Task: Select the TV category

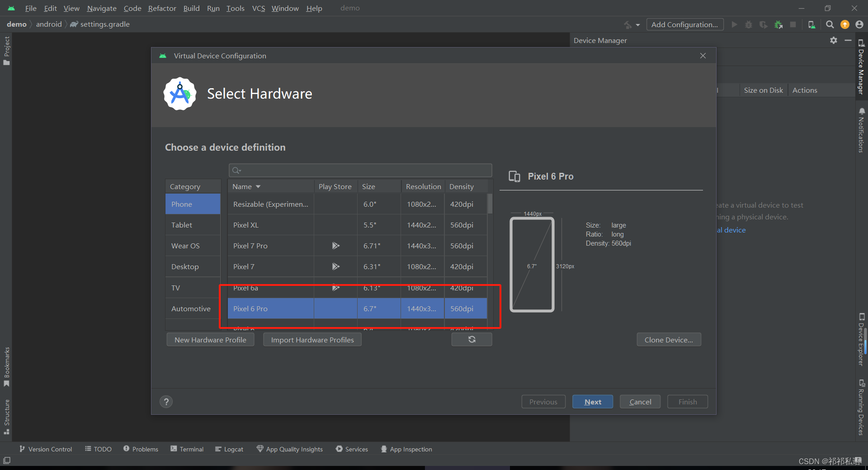Action: pos(193,288)
